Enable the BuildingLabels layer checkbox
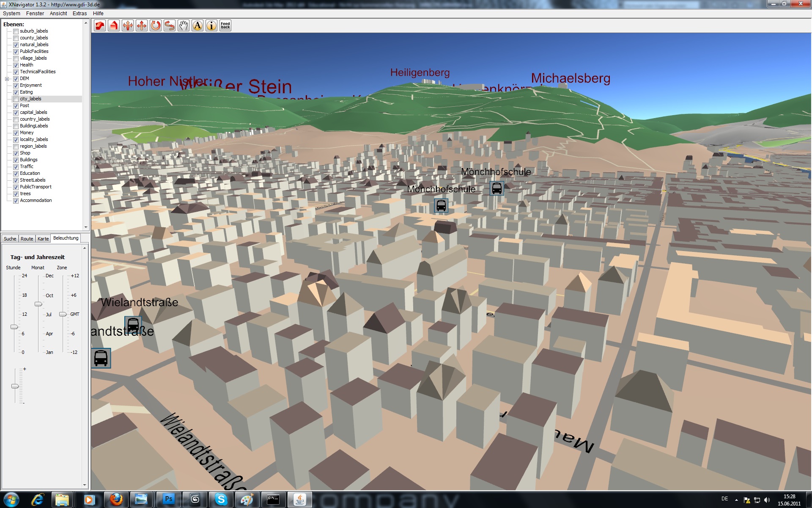 [16, 126]
